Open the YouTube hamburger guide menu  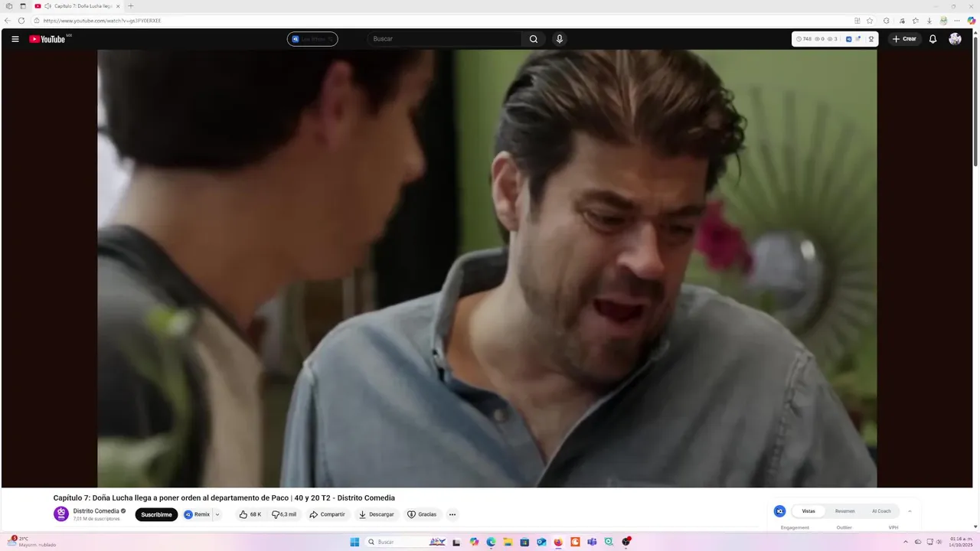pyautogui.click(x=15, y=39)
